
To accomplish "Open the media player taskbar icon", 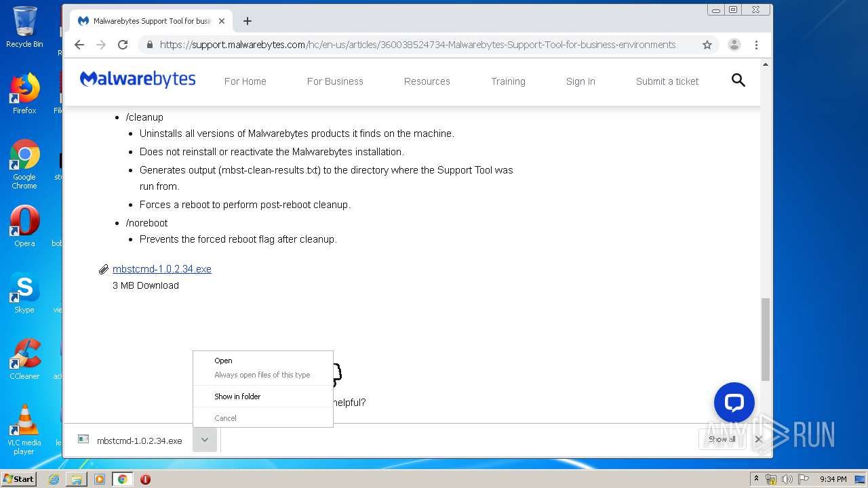I will [100, 479].
